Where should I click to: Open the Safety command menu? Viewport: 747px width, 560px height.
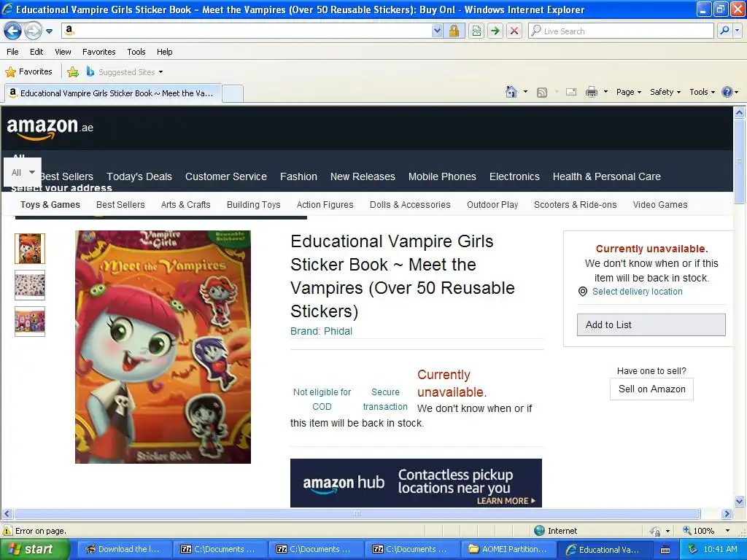tap(665, 92)
